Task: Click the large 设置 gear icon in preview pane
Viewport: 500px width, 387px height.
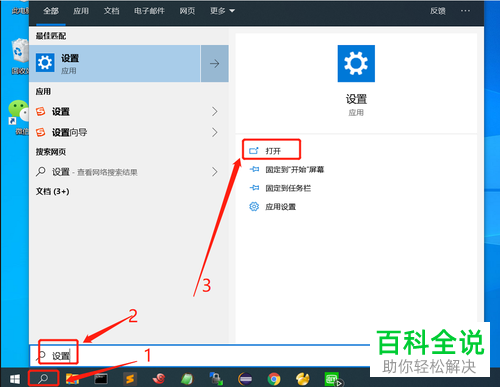Action: coord(356,63)
